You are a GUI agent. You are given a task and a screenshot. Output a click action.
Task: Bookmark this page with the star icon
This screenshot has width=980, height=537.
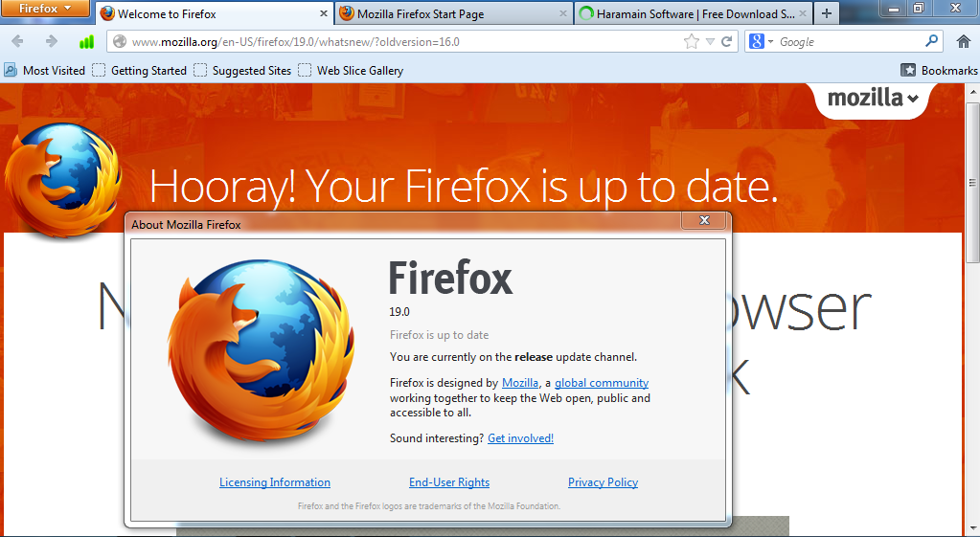point(692,42)
